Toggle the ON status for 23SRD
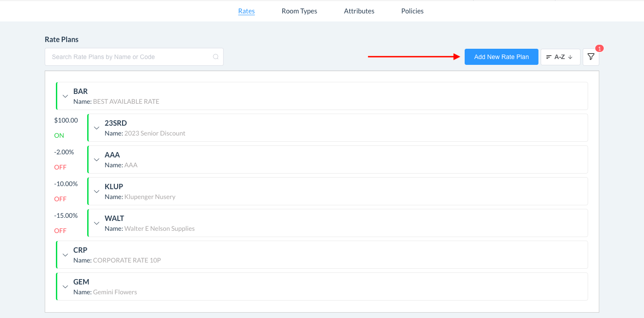The width and height of the screenshot is (644, 318). coord(59,136)
